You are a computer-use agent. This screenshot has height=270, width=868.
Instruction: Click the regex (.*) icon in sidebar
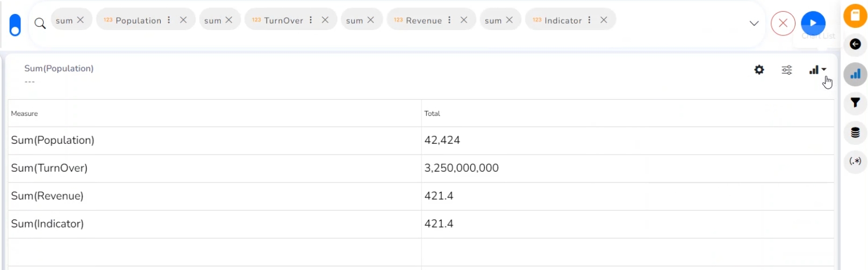pos(855,161)
